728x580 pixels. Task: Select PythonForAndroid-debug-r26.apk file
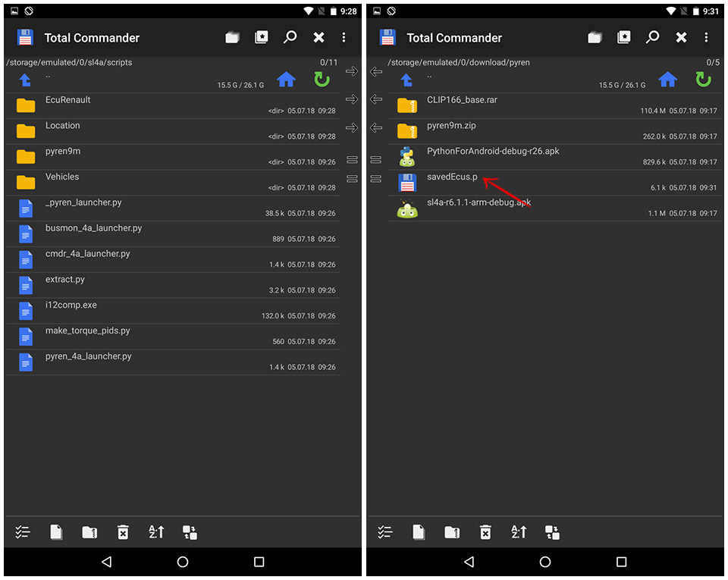click(555, 156)
